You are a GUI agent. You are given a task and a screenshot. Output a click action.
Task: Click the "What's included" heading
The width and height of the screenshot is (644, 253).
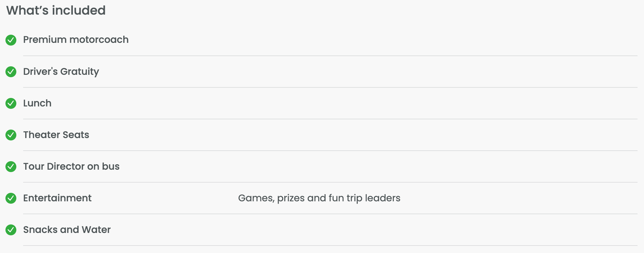(x=56, y=11)
